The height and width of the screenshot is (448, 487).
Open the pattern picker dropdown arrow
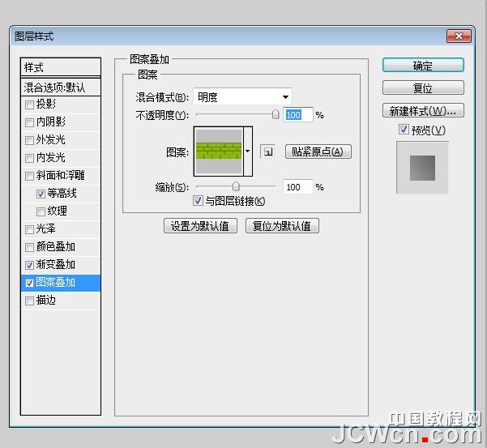(x=248, y=151)
